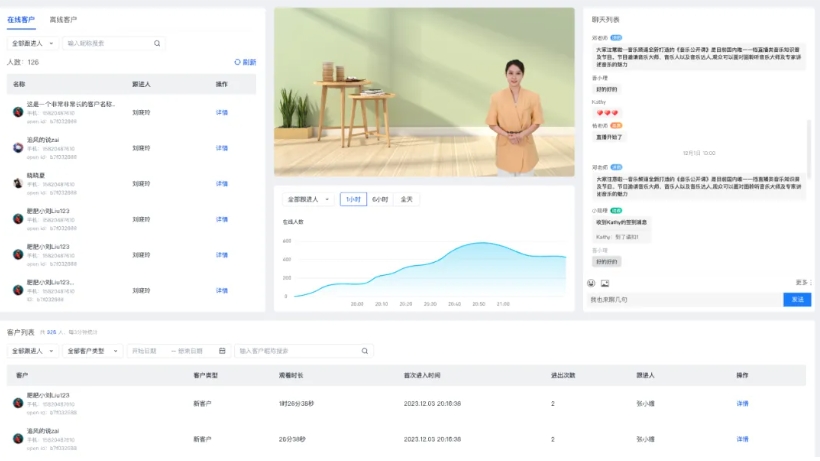The width and height of the screenshot is (820, 461).
Task: Open the emoji picker in chat
Action: point(592,283)
